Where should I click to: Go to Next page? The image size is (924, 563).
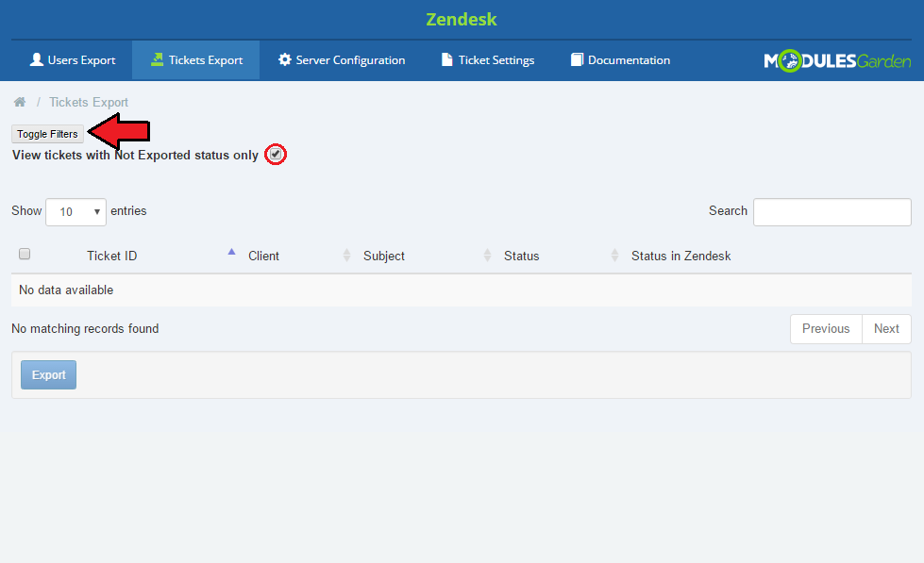(x=886, y=328)
